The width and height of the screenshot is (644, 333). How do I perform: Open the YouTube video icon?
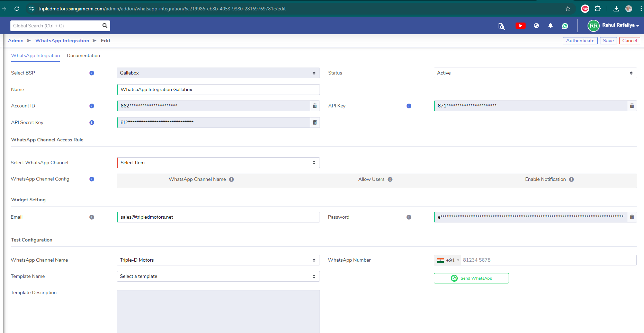click(x=520, y=26)
